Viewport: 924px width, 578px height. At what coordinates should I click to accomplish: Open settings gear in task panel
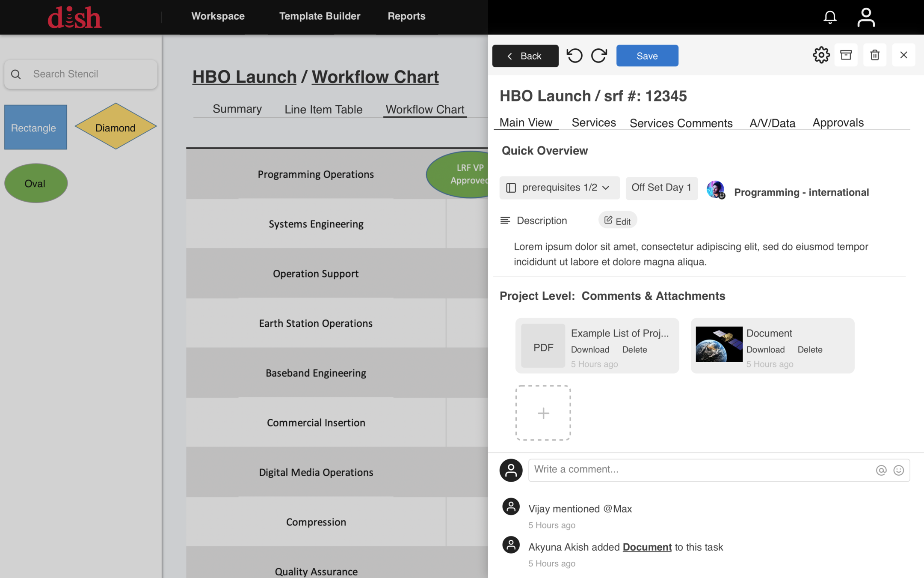pos(821,55)
